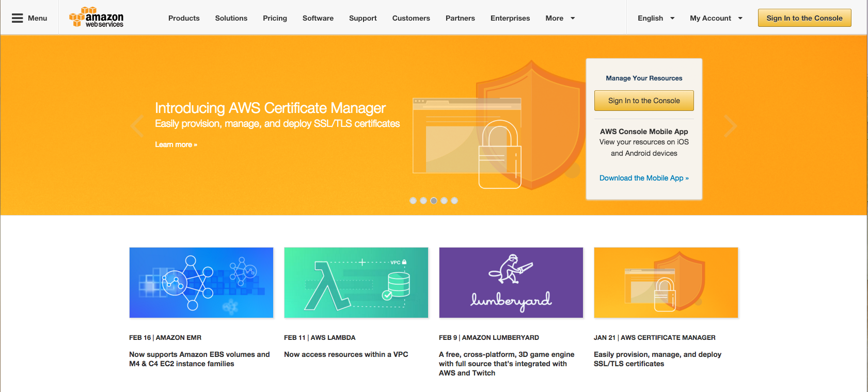The image size is (868, 392).
Task: Select the second carousel dot
Action: point(423,201)
